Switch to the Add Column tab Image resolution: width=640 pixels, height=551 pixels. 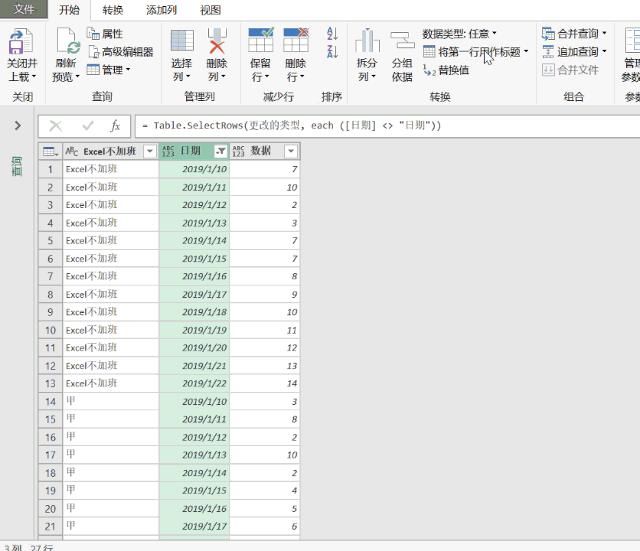pyautogui.click(x=161, y=10)
